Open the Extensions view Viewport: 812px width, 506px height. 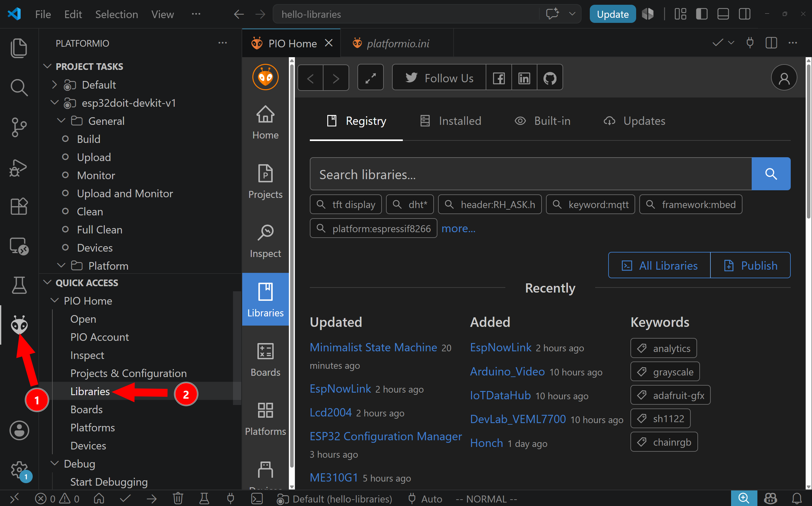coord(19,206)
